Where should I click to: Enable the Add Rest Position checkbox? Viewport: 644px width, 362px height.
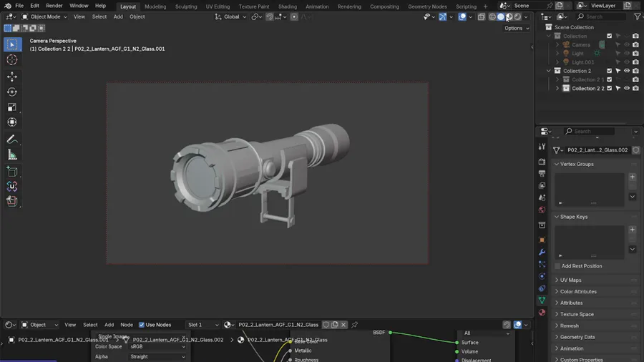(557, 266)
